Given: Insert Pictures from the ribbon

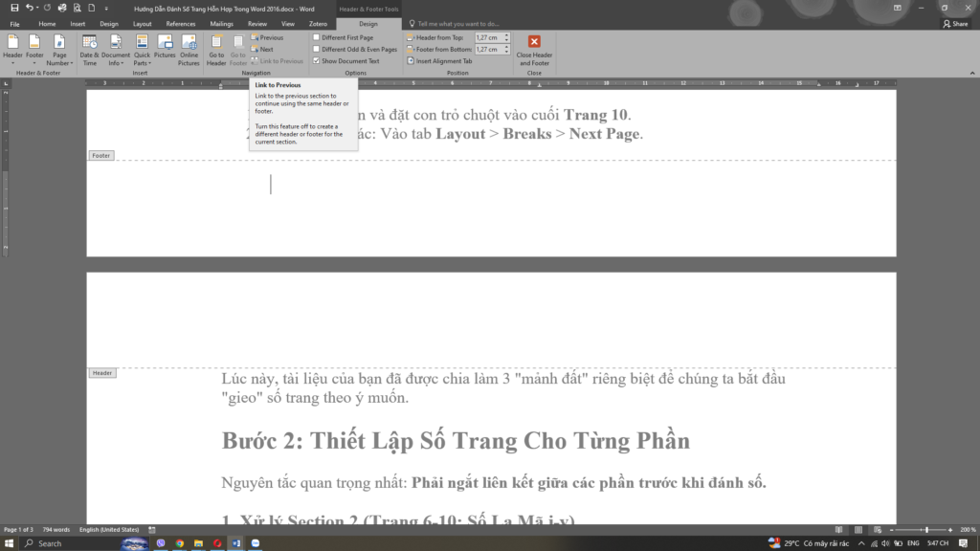Looking at the screenshot, I should [x=165, y=48].
